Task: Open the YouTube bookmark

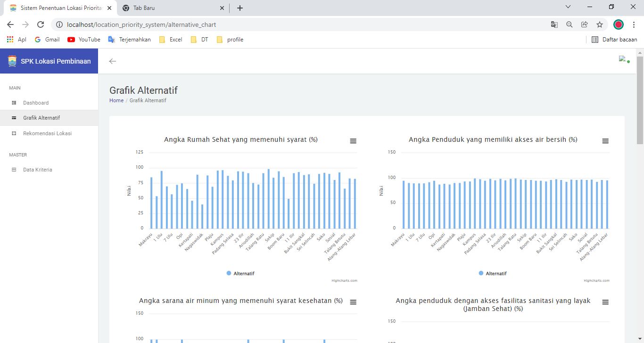Action: 84,40
